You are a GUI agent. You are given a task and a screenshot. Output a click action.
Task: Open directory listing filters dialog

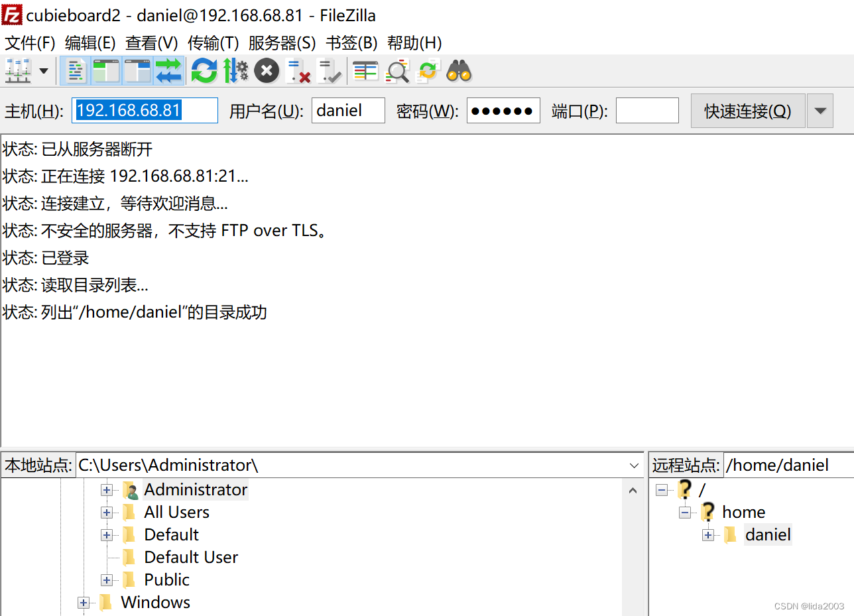point(365,71)
